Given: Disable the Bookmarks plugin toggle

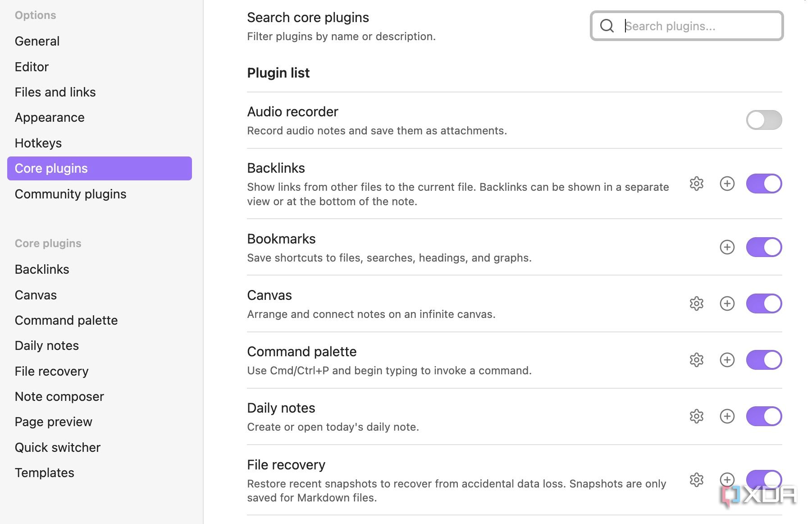Looking at the screenshot, I should click(x=764, y=247).
